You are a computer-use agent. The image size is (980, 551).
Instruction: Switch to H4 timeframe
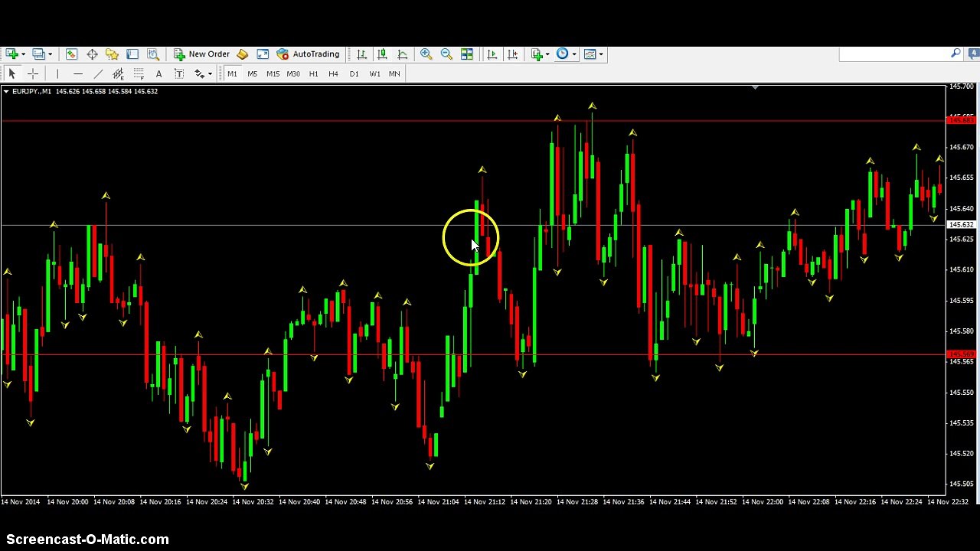click(x=333, y=73)
